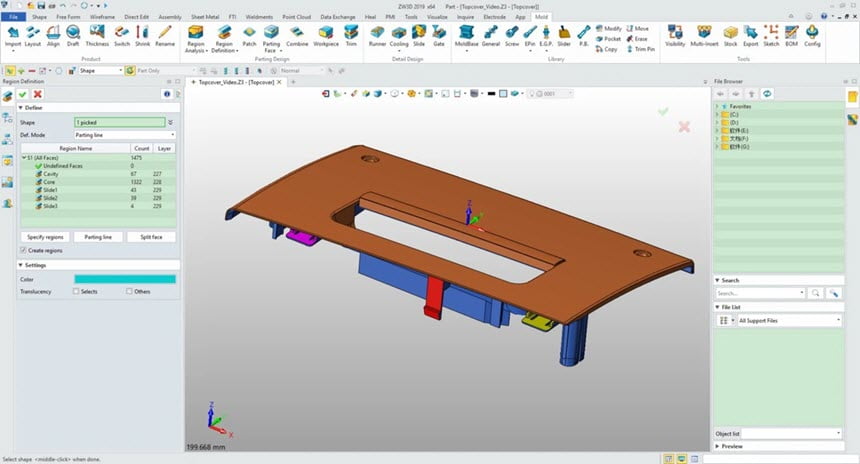Select the Cavity region row

pos(98,174)
